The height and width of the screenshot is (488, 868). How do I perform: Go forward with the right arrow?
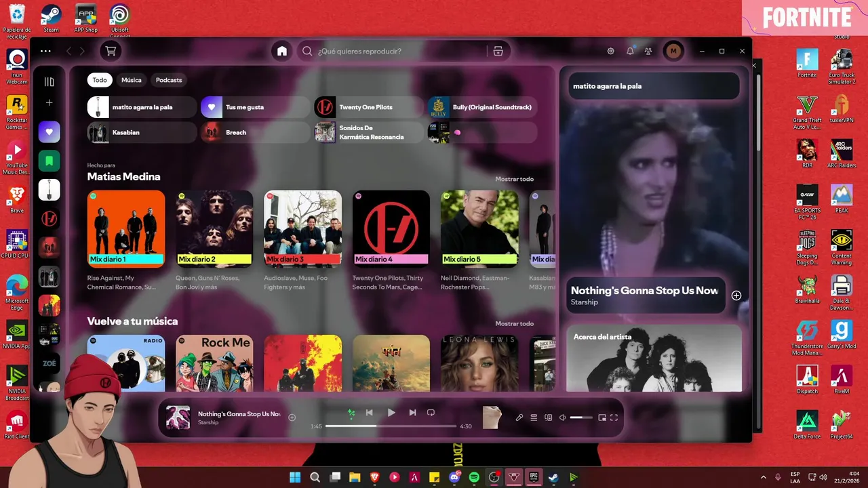tap(82, 51)
